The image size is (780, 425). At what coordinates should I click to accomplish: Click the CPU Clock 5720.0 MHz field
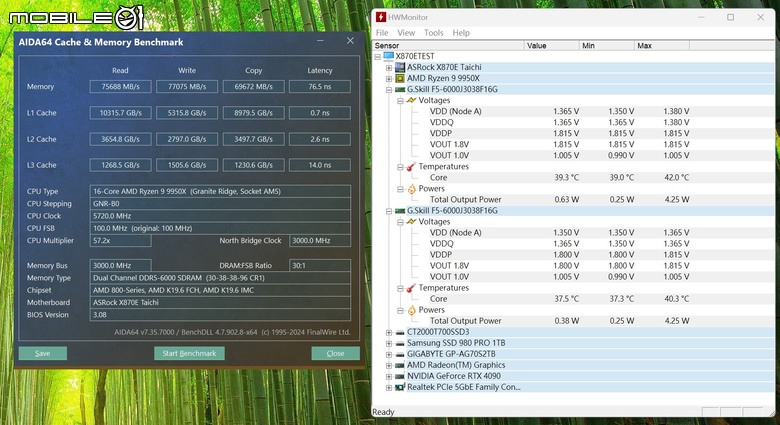click(x=220, y=216)
